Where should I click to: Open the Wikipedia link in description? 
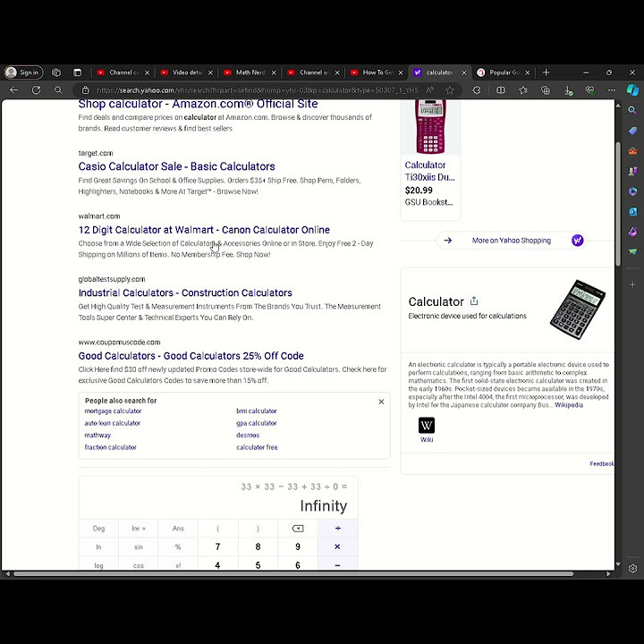click(x=569, y=405)
